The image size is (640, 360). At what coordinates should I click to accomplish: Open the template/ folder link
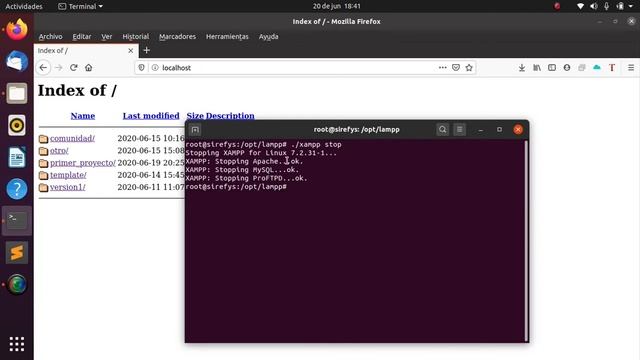pos(68,175)
